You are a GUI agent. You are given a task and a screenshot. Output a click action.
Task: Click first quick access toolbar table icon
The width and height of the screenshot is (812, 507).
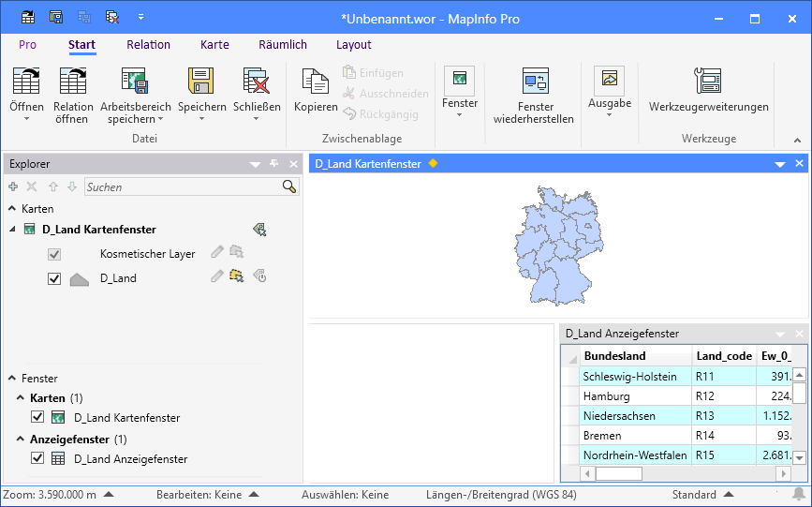28,18
